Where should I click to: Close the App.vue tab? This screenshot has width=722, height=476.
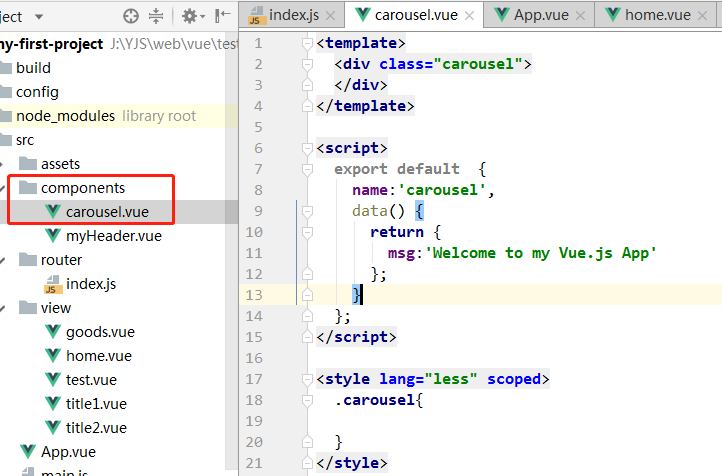click(x=580, y=16)
